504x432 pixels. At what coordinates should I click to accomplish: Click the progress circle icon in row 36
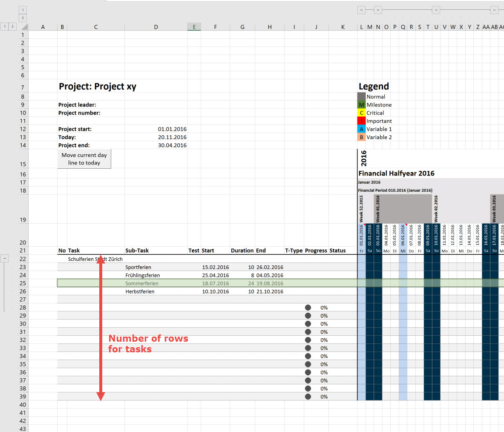308,372
